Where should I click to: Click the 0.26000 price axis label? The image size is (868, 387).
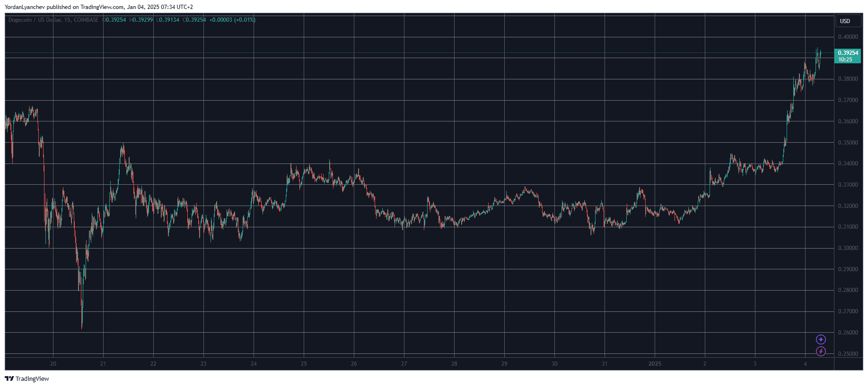pos(848,333)
